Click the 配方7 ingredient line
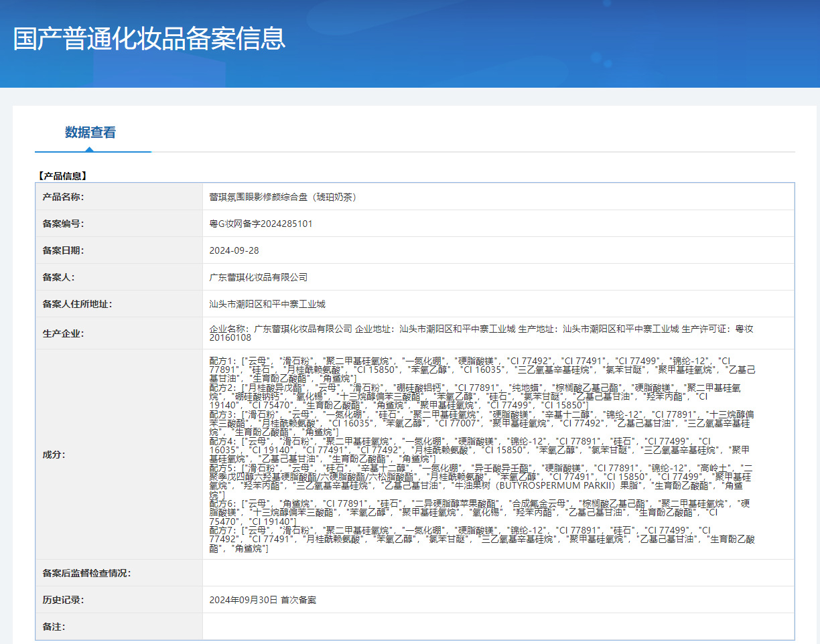Image resolution: width=820 pixels, height=644 pixels. [x=482, y=539]
